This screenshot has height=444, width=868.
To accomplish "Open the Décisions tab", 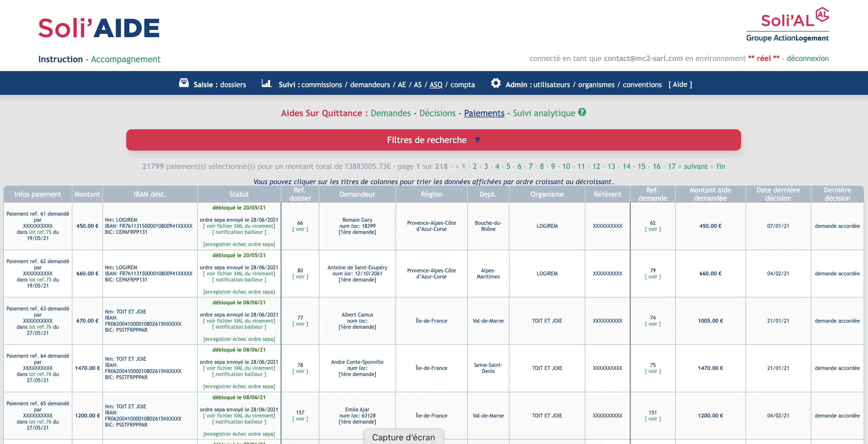I will point(437,113).
